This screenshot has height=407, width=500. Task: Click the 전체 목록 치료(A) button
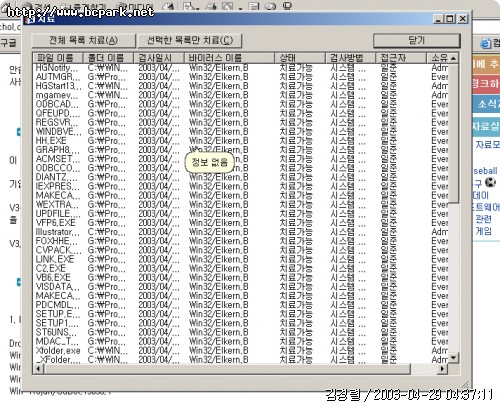pos(83,41)
